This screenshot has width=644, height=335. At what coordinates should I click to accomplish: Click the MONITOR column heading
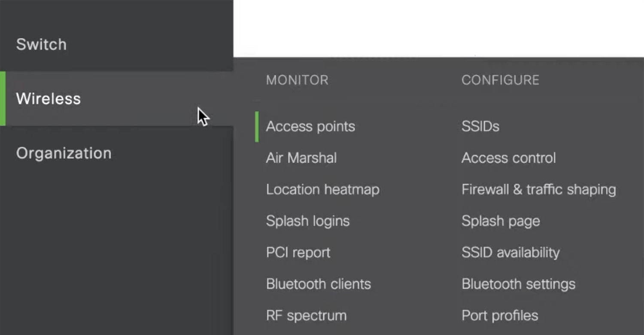point(297,80)
